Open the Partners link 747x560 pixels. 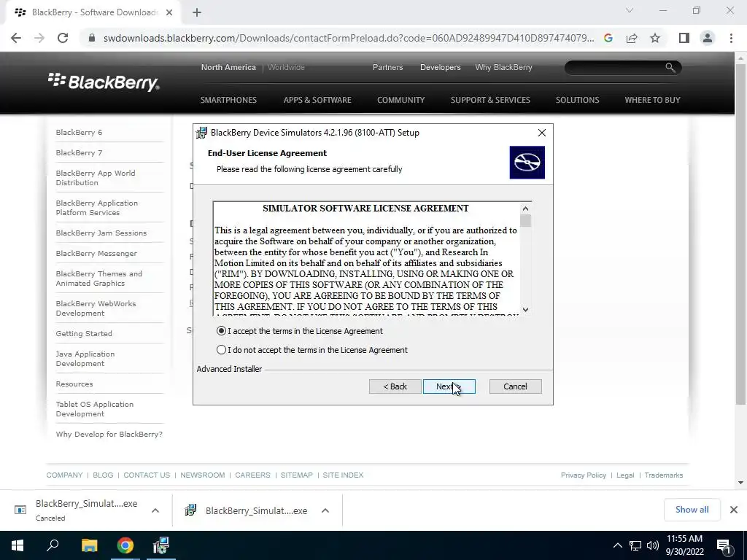[x=387, y=67]
